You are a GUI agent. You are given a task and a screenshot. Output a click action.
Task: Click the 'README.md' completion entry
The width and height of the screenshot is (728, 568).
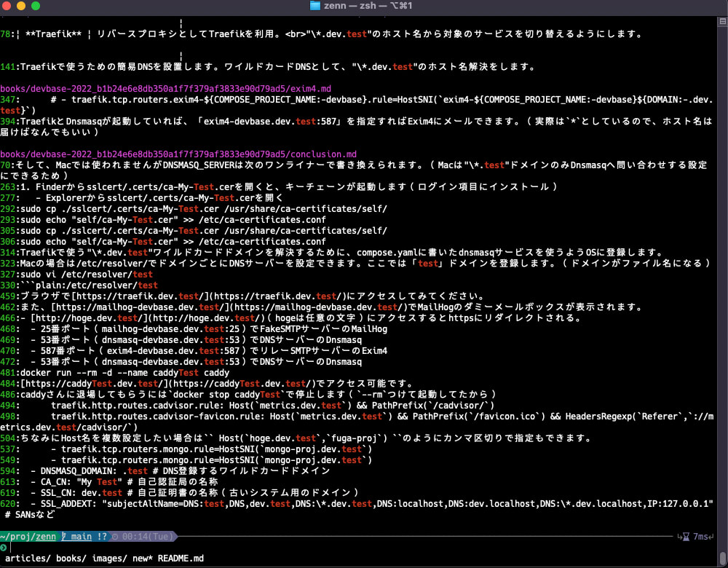tap(181, 559)
